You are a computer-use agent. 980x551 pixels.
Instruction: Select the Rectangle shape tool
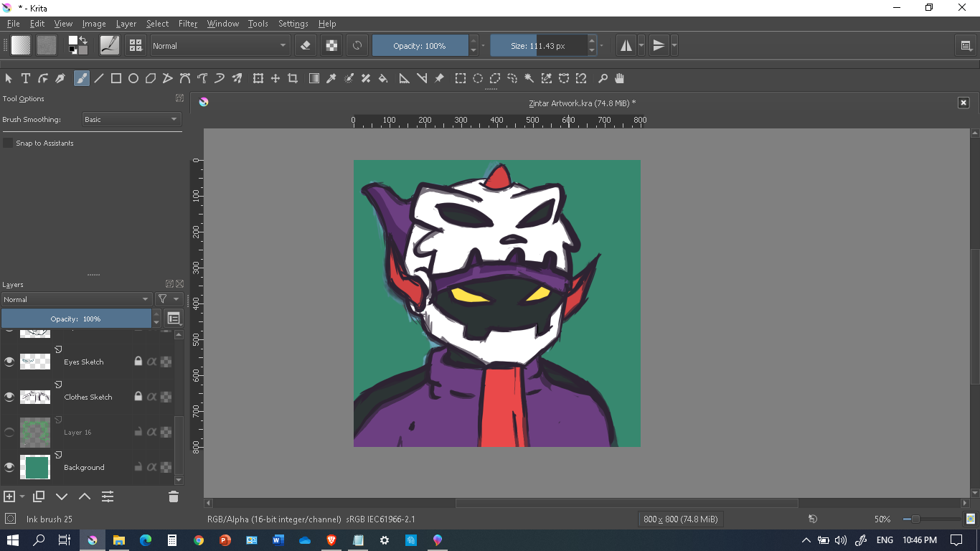116,78
